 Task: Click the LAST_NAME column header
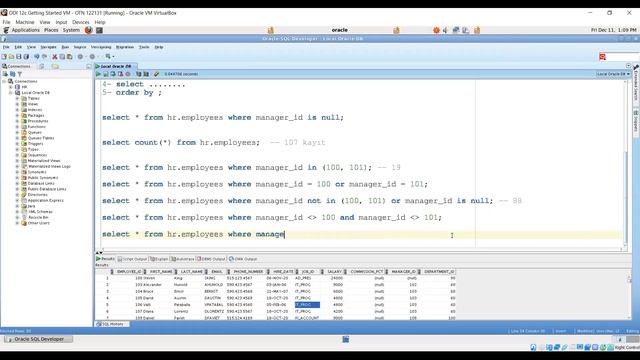[191, 271]
